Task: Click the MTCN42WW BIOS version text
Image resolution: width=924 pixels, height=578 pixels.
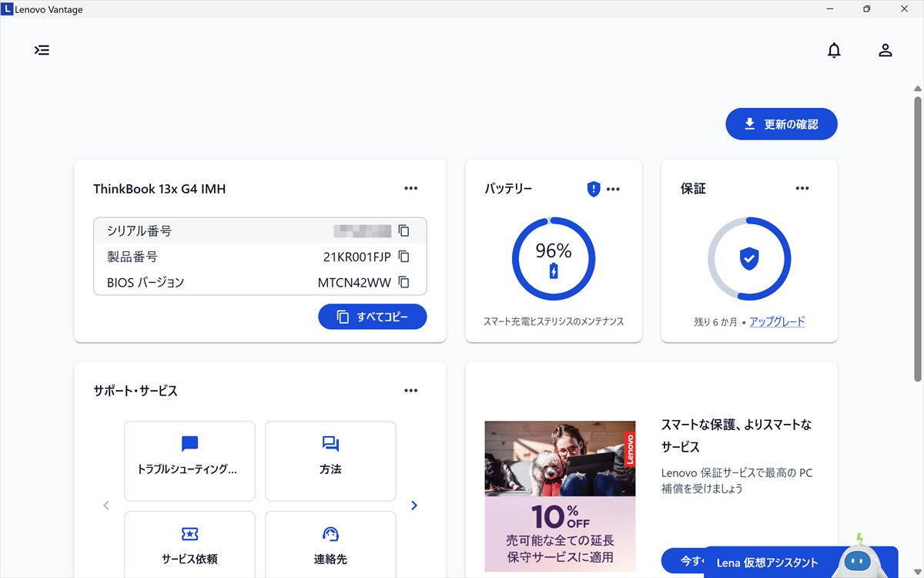Action: 354,283
